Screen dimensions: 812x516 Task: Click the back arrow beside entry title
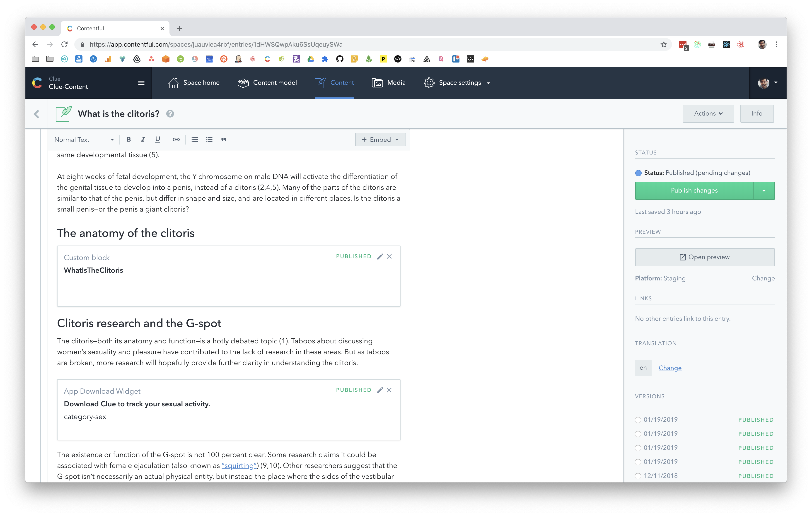[x=36, y=114]
